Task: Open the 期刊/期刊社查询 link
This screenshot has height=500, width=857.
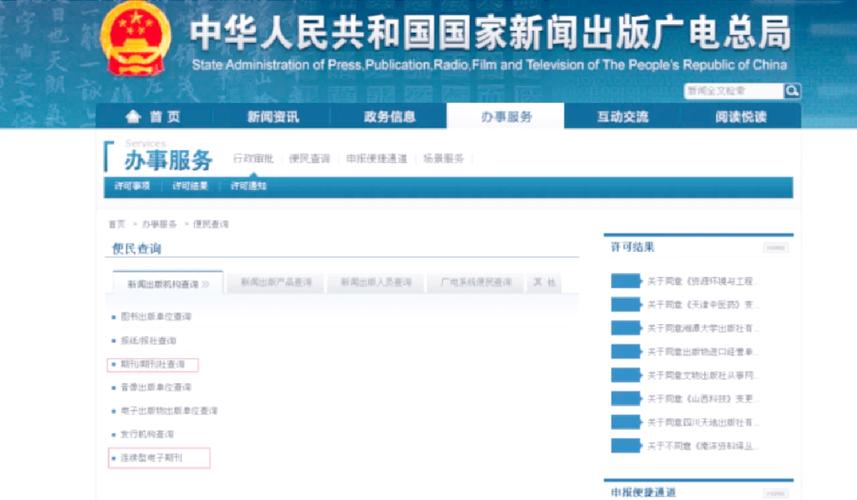Action: point(152,364)
